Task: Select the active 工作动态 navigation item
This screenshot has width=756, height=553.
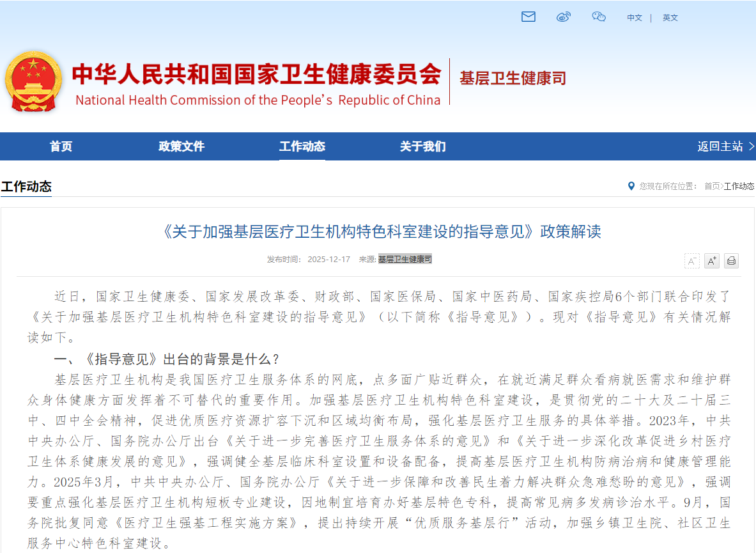Action: point(302,146)
